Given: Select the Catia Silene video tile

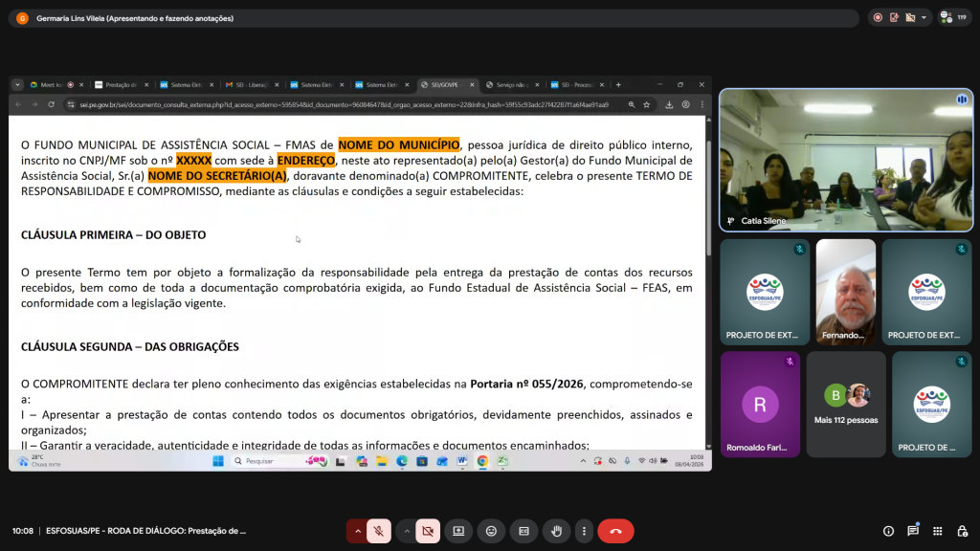Looking at the screenshot, I should [846, 160].
